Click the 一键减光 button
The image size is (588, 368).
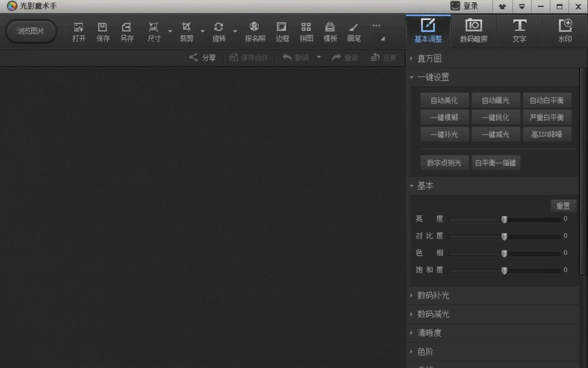496,134
